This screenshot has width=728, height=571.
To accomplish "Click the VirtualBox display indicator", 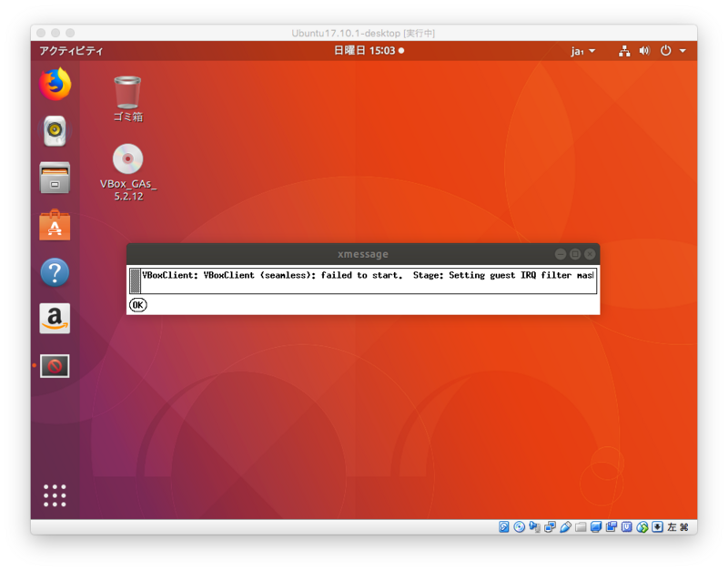I will pyautogui.click(x=596, y=527).
